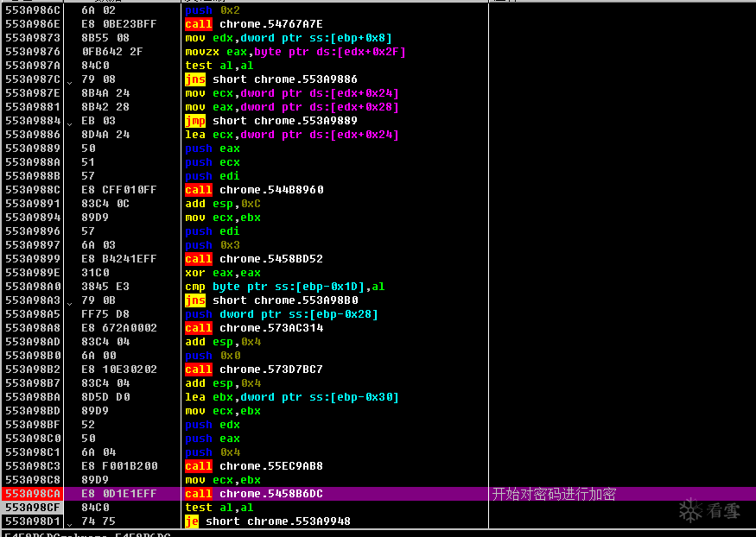Select add esp,0x4 at address 553A98B7
The image size is (756, 537).
click(x=223, y=383)
